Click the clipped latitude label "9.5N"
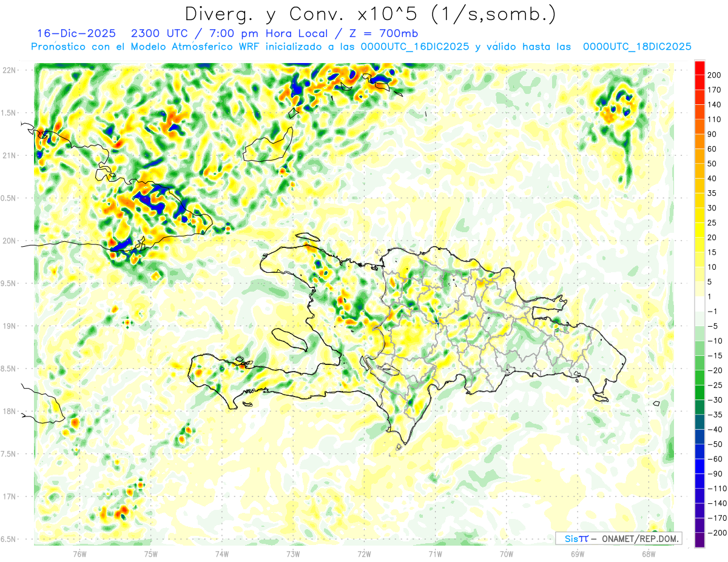728x562 pixels. 8,283
